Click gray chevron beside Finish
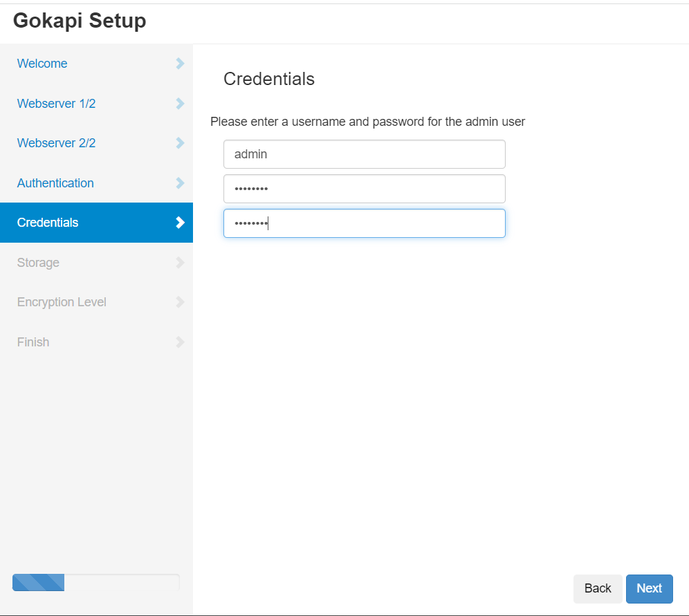This screenshot has width=689, height=616. coord(180,342)
